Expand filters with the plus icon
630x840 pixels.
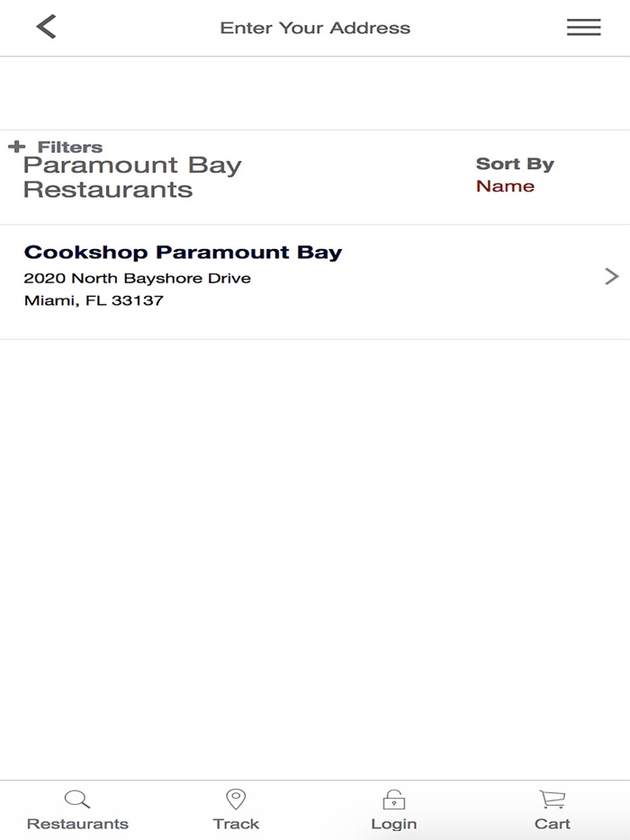pos(16,147)
